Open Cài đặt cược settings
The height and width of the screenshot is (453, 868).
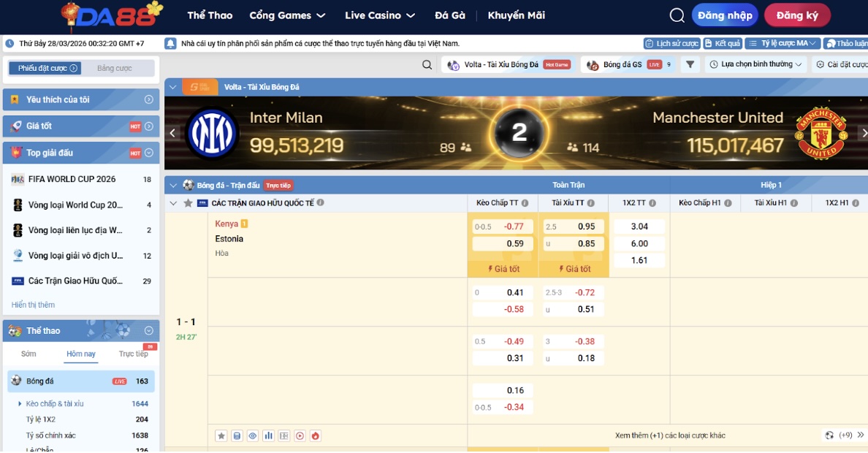pyautogui.click(x=841, y=65)
